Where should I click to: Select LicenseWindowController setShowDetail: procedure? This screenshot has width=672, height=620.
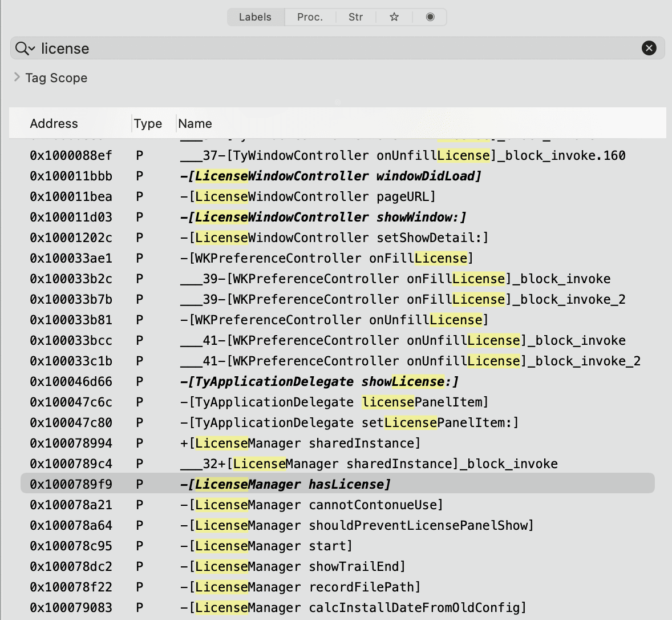pyautogui.click(x=338, y=237)
